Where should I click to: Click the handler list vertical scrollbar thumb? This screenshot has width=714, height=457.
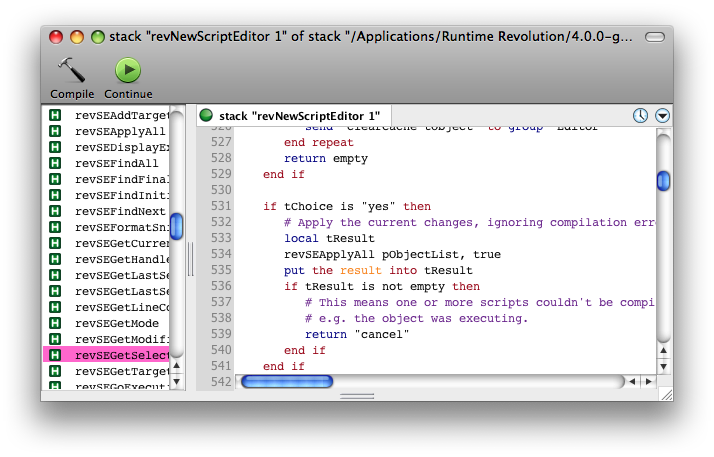click(177, 226)
